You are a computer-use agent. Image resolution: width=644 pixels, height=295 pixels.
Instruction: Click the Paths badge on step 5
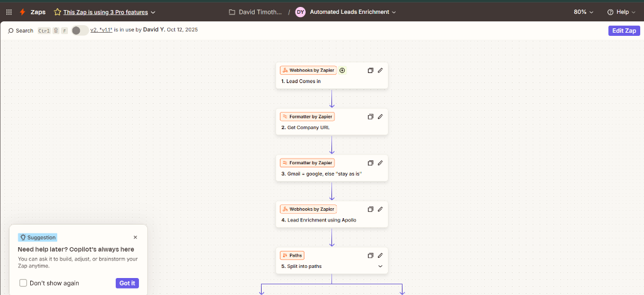click(292, 255)
